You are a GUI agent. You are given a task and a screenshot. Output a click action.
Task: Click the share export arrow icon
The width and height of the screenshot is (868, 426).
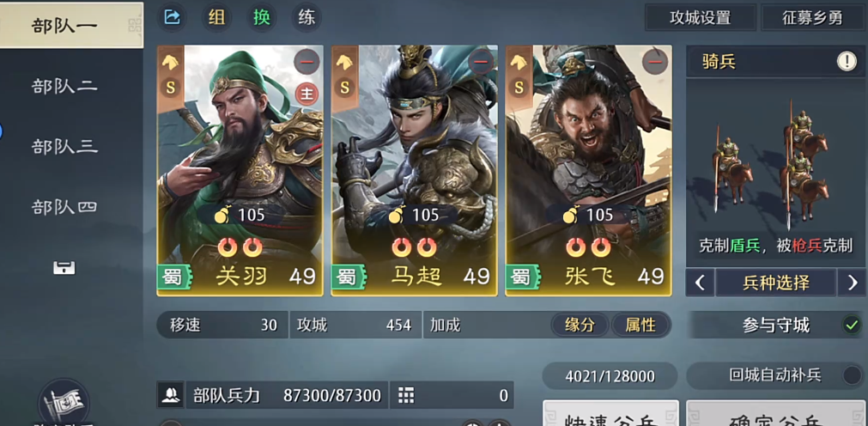(x=173, y=18)
